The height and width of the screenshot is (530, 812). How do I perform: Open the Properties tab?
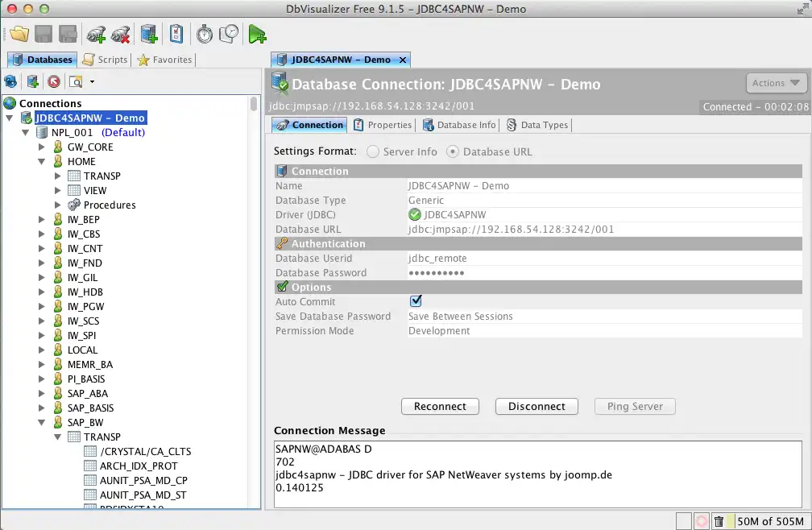[383, 125]
